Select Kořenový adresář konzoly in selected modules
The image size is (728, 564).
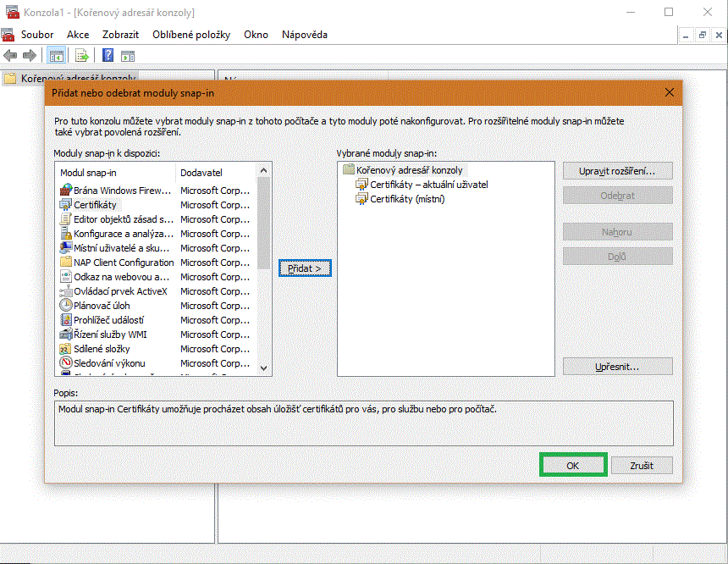point(410,170)
